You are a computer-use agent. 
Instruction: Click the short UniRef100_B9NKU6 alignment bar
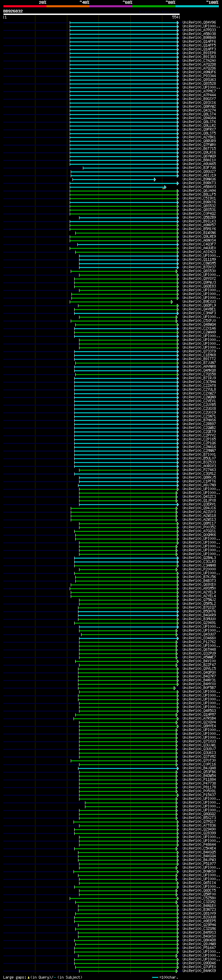114,179
